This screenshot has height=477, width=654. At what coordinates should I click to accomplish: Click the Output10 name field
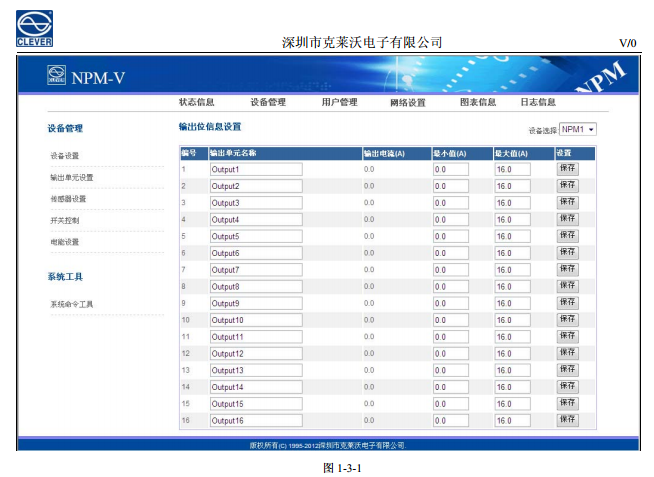tap(256, 320)
